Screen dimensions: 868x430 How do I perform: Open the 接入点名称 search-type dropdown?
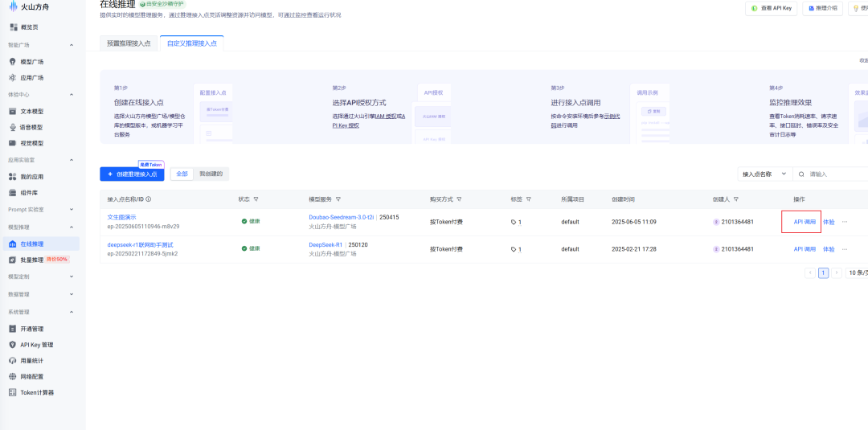point(765,174)
